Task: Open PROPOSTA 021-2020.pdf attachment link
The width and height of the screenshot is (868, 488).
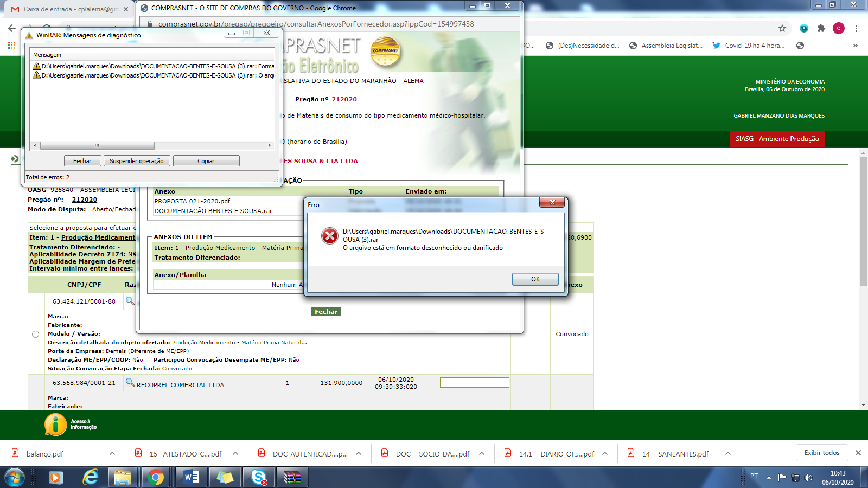Action: [192, 201]
